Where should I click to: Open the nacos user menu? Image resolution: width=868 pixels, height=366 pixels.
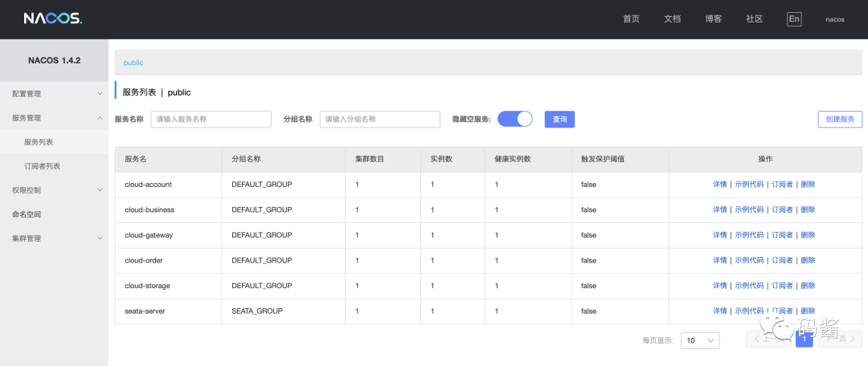click(835, 19)
